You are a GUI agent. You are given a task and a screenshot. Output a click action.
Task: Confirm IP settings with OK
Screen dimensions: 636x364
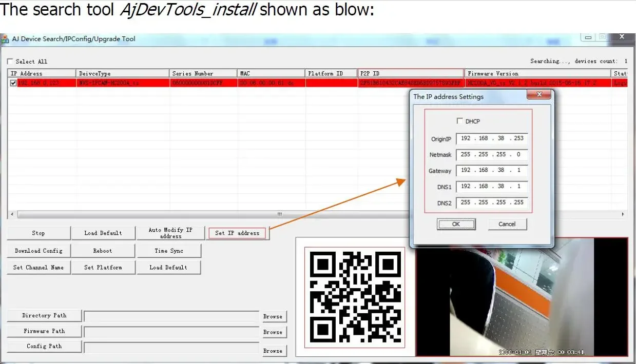point(456,224)
